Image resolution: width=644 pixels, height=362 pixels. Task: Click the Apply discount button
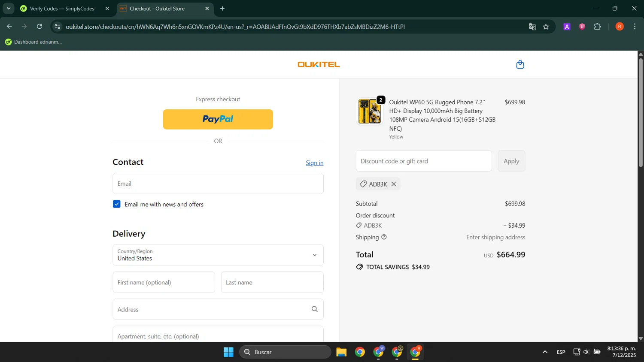[511, 161]
